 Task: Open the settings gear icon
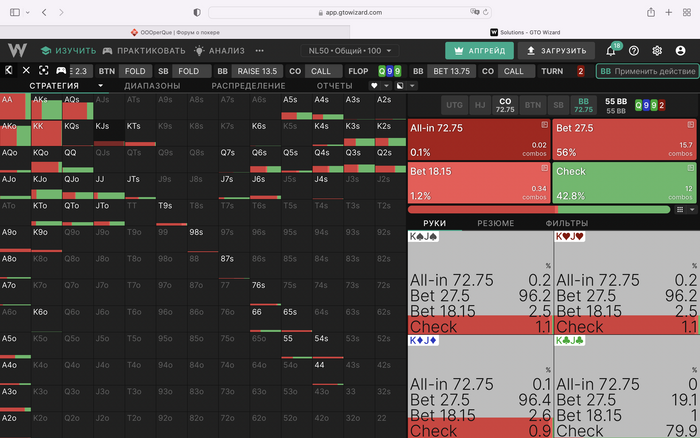[x=657, y=50]
